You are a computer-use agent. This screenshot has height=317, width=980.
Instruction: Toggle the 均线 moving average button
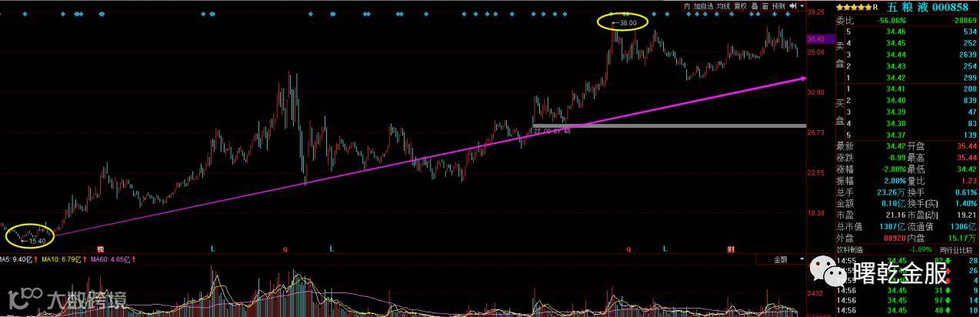(x=723, y=5)
